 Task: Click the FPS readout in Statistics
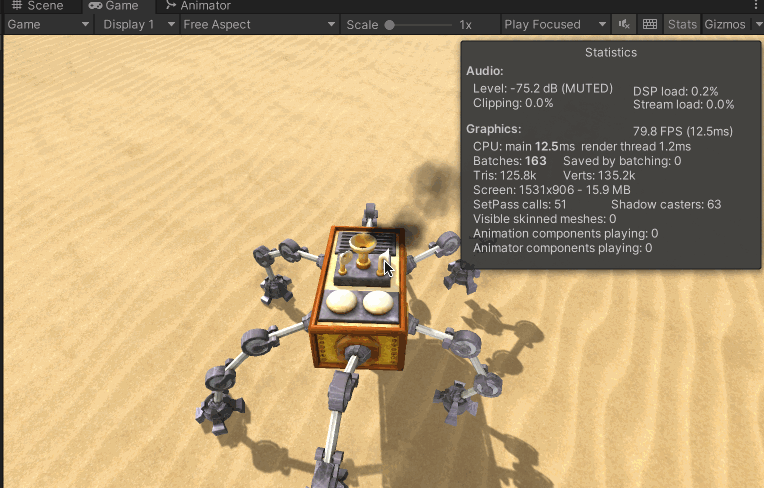click(x=682, y=131)
